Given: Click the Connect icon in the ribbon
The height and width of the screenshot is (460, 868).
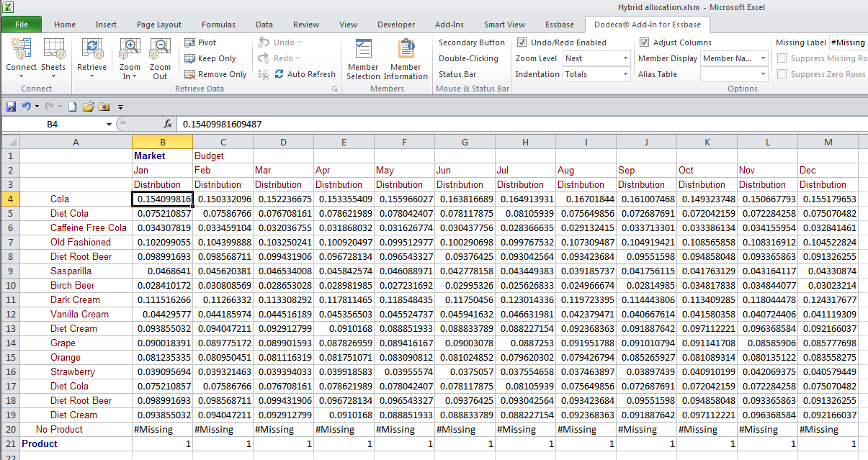Looking at the screenshot, I should 21,50.
